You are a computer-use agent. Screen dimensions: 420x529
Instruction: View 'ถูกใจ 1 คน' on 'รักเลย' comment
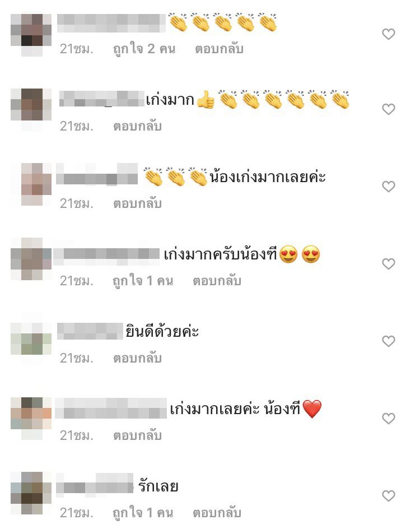click(143, 513)
